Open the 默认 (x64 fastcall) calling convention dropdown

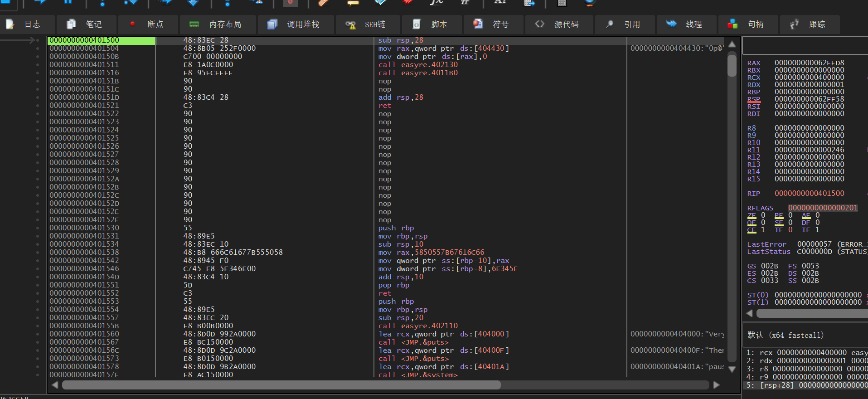[x=785, y=335]
